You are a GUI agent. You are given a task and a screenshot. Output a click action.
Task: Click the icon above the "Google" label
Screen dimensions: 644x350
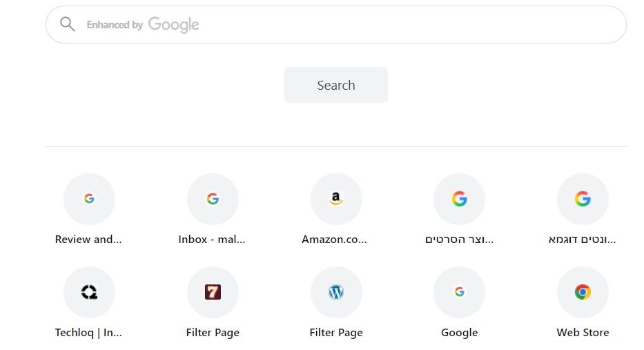click(459, 292)
